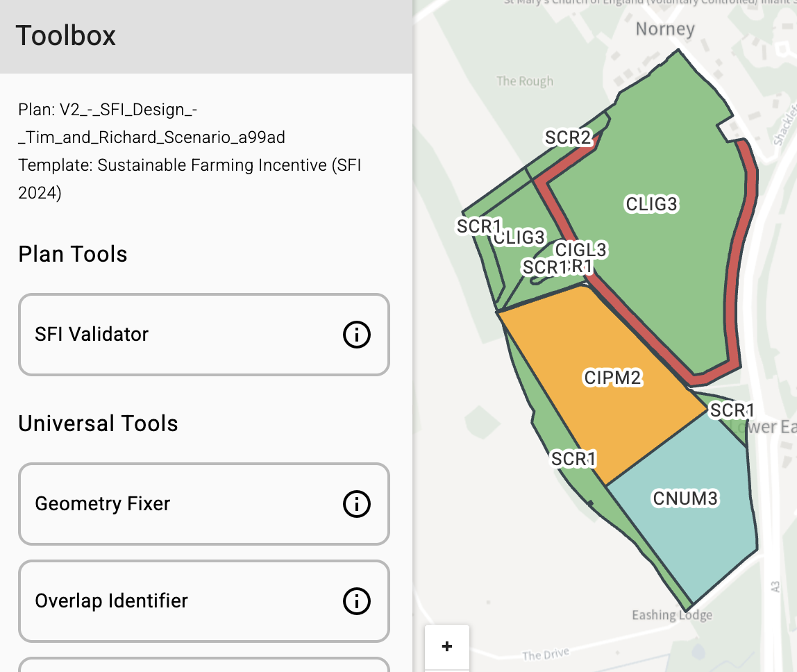Click the Plan Tools heading
The height and width of the screenshot is (672, 797).
coord(73,254)
